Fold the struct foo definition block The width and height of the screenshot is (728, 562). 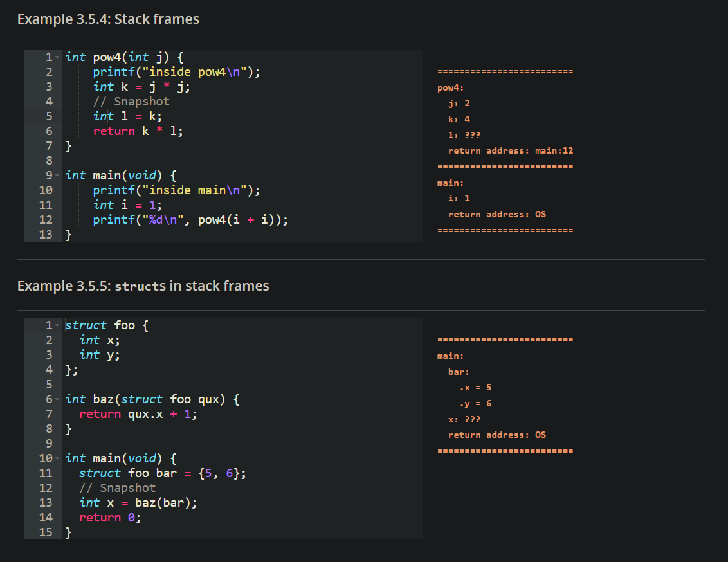pos(58,325)
